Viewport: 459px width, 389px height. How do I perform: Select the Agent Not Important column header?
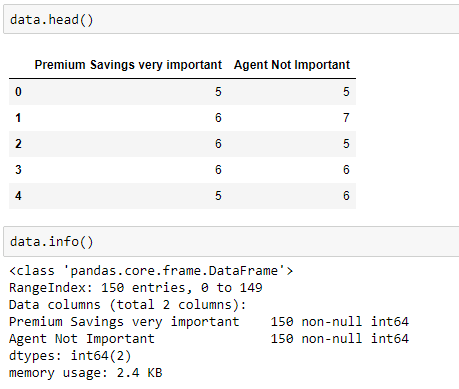click(292, 65)
